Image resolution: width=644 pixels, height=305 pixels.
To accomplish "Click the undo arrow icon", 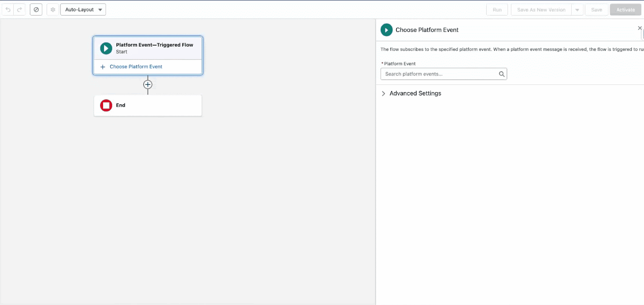I will (x=8, y=10).
